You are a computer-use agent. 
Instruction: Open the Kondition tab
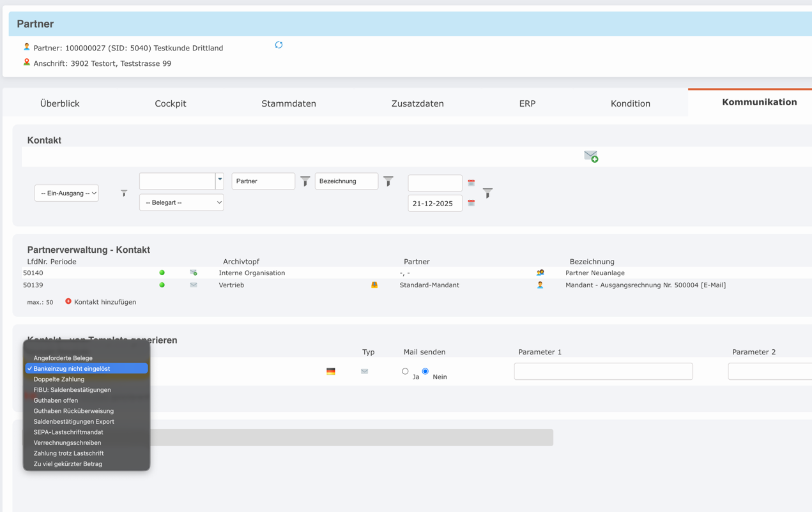tap(630, 103)
